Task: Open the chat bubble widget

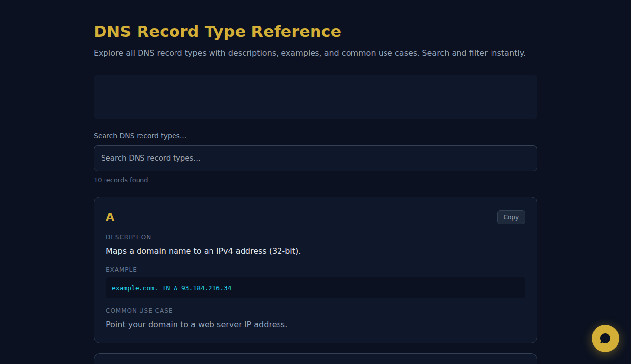Action: point(605,338)
